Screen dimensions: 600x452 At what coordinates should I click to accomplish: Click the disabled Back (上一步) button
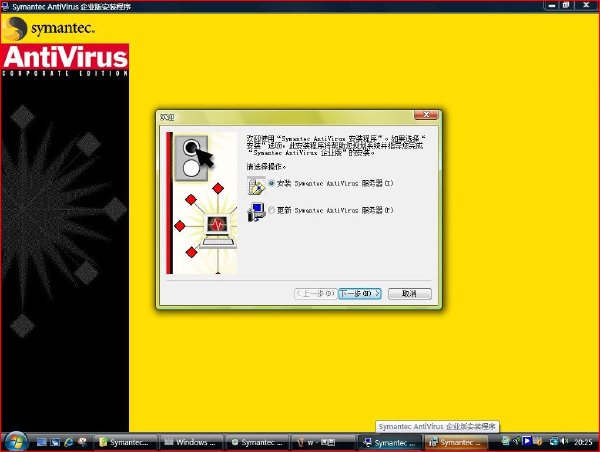tap(315, 294)
